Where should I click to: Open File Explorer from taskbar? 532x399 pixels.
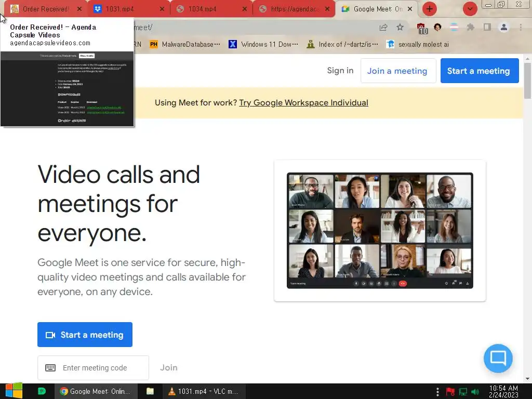(x=150, y=391)
